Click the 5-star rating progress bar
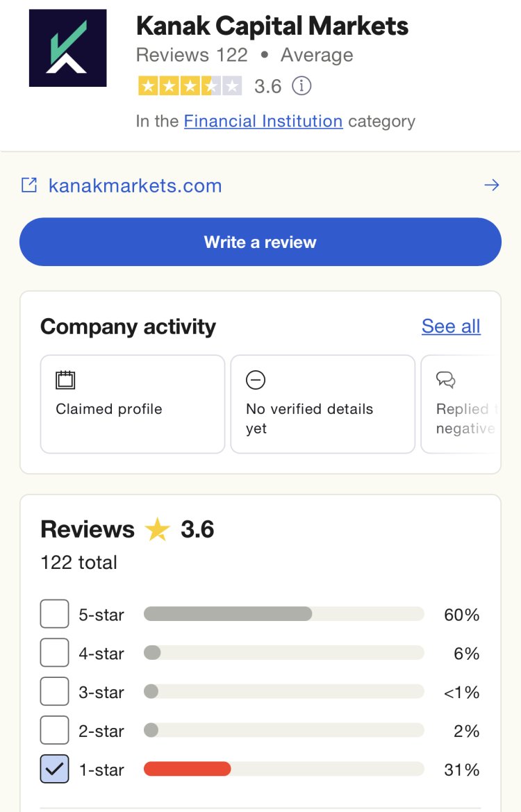521x812 pixels. point(283,614)
